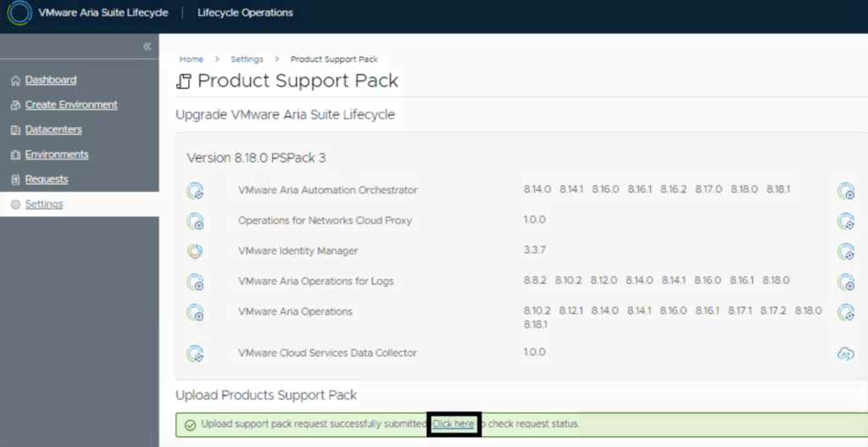Go to Create Environment
Screen dimensions: 868x447
71,105
